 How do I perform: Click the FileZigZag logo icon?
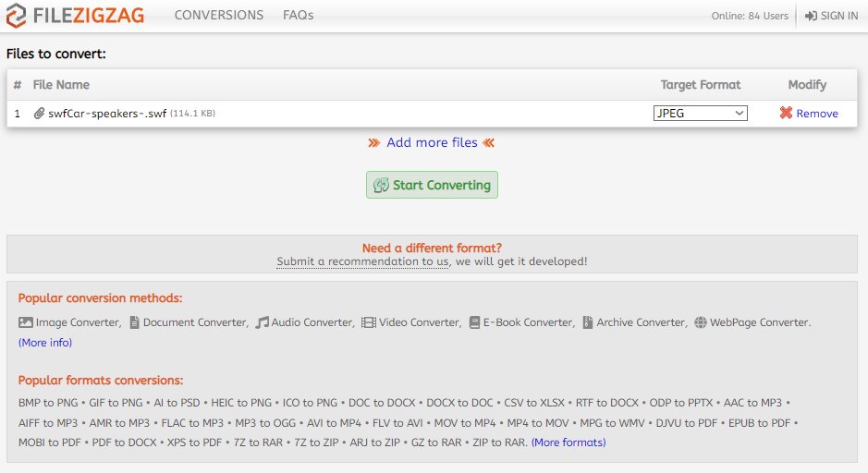tap(16, 15)
